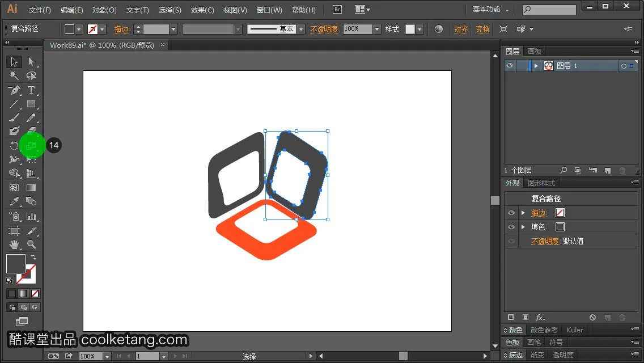Screen dimensions: 644x363
Task: Select the Perspective Grid tool
Action: [x=31, y=173]
